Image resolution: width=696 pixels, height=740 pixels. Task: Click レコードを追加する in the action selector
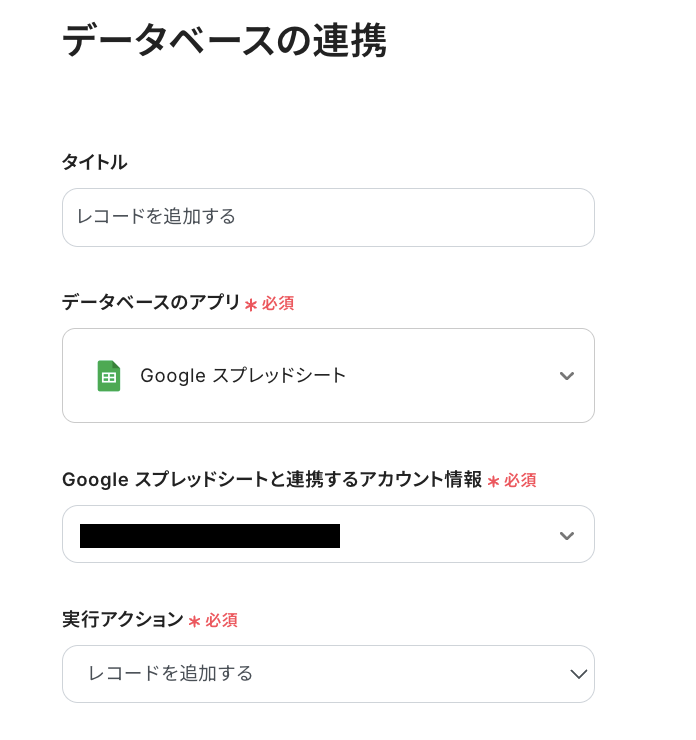(x=171, y=674)
